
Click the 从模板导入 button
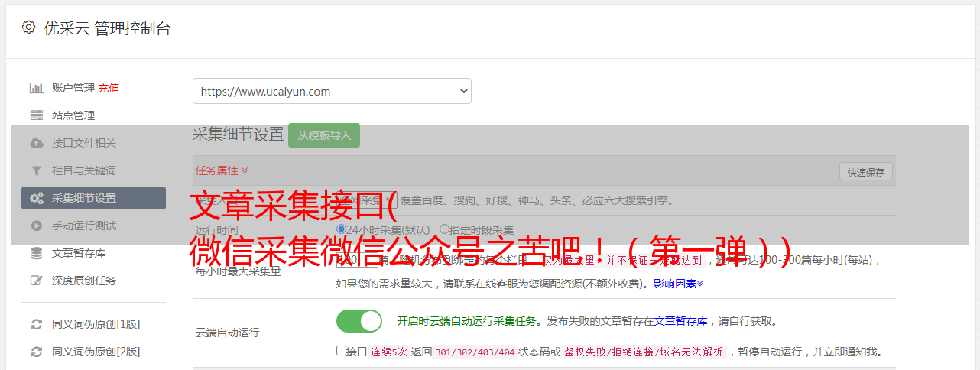[324, 135]
